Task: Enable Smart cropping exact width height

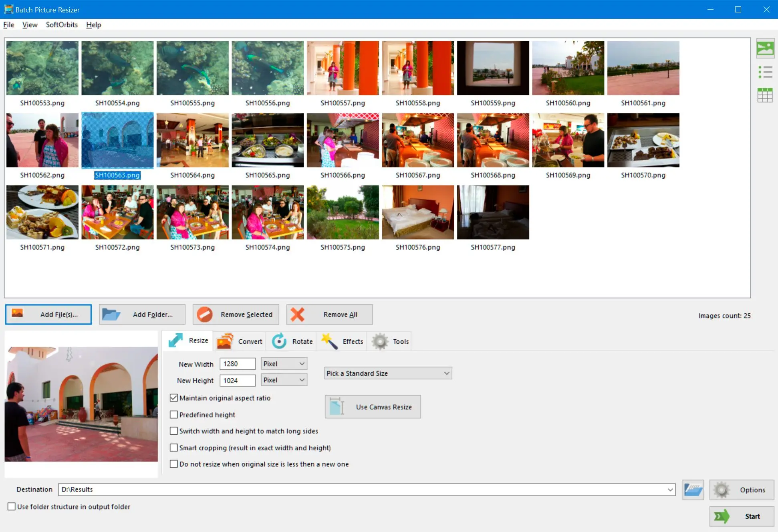Action: point(174,447)
